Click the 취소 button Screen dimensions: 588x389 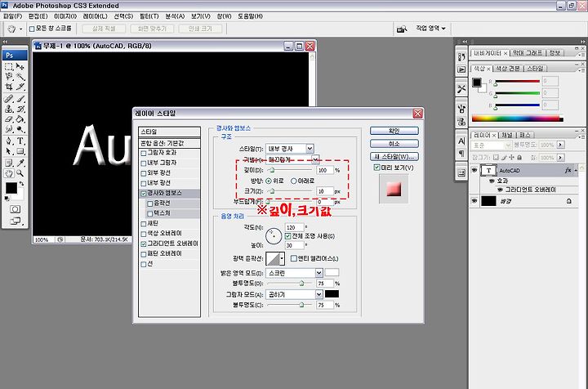point(394,144)
